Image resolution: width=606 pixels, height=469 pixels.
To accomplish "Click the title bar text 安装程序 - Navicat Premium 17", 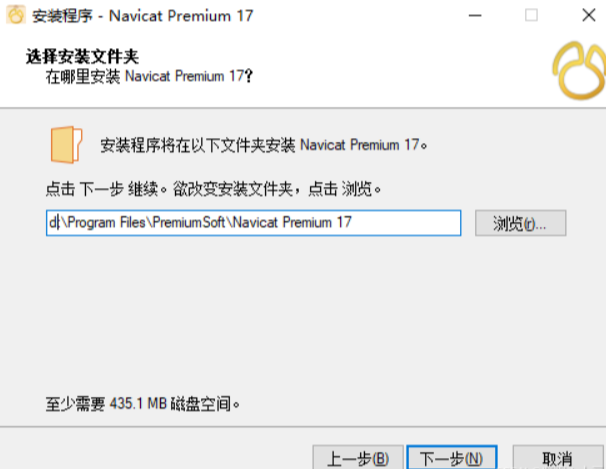I will 143,16.
